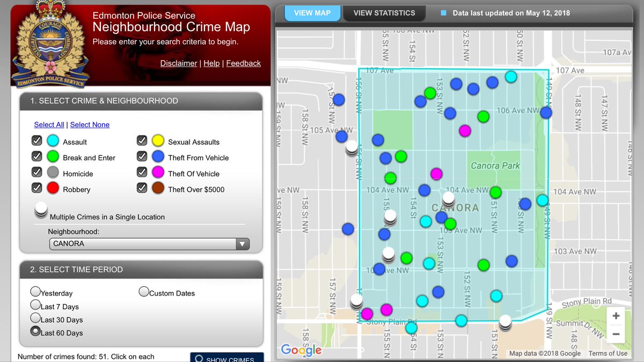
Task: Click blue marker beside the 105 Ave NW label
Action: point(342,137)
